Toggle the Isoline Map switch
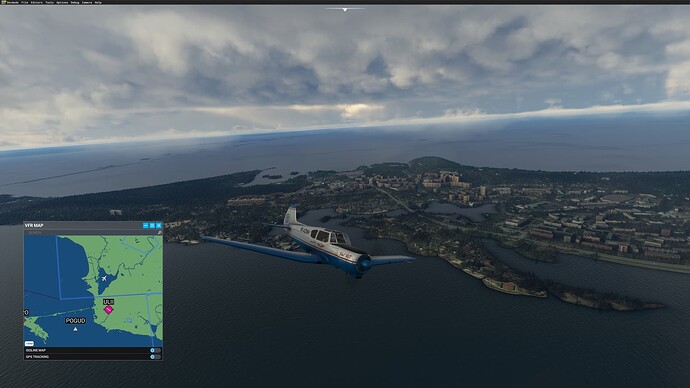Viewport: 690px width, 388px height. [155, 350]
